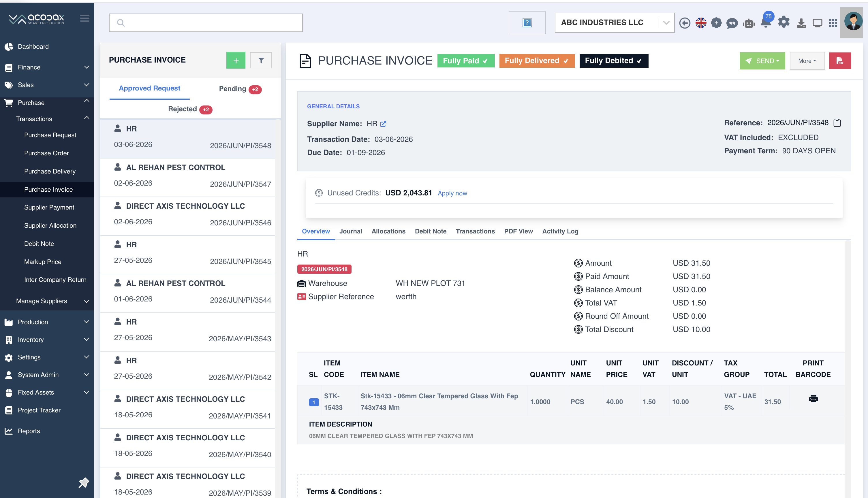Viewport: 868px width, 498px height.
Task: Open Supplier Payment in sidebar
Action: pos(49,207)
